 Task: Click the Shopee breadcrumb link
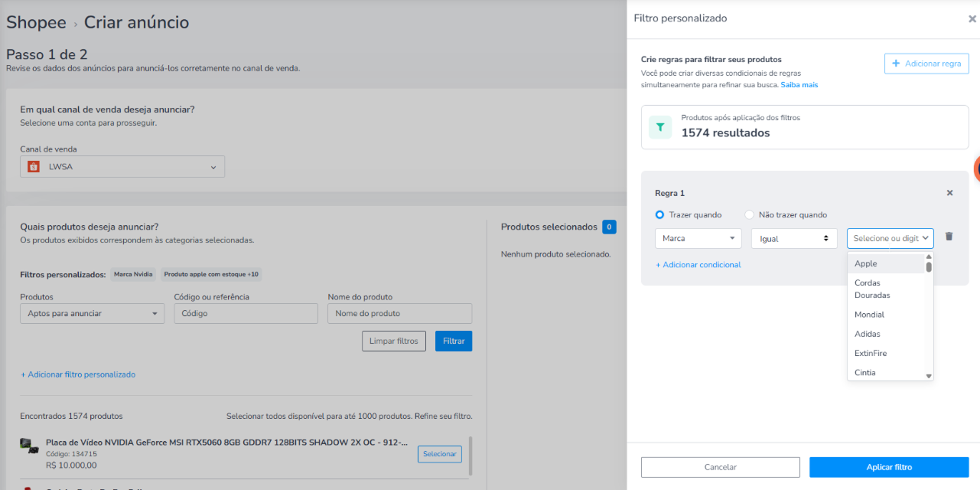[36, 22]
